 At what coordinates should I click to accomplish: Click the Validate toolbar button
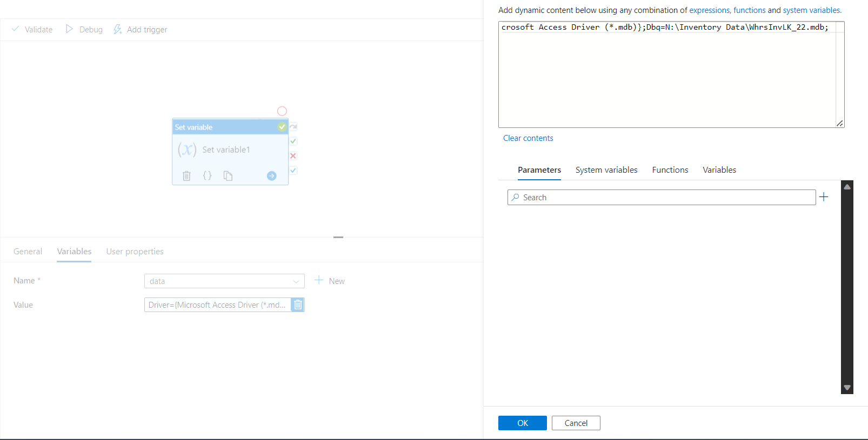[x=32, y=29]
